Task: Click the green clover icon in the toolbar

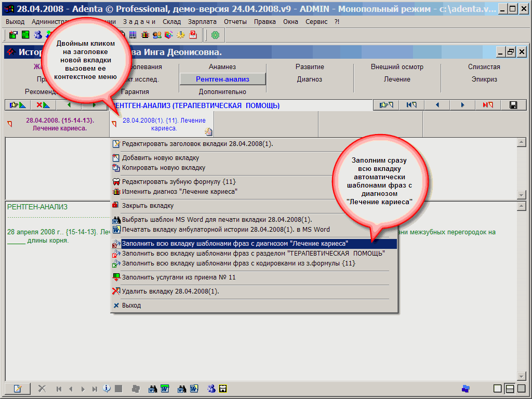Action: click(x=215, y=35)
